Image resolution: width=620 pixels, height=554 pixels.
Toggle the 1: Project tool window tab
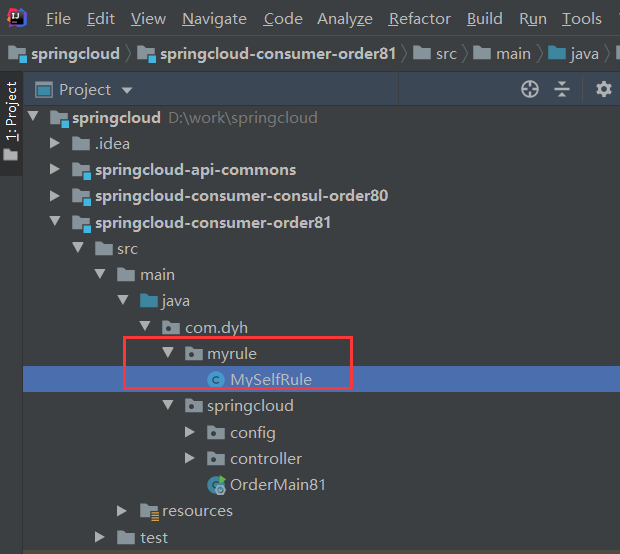point(11,123)
